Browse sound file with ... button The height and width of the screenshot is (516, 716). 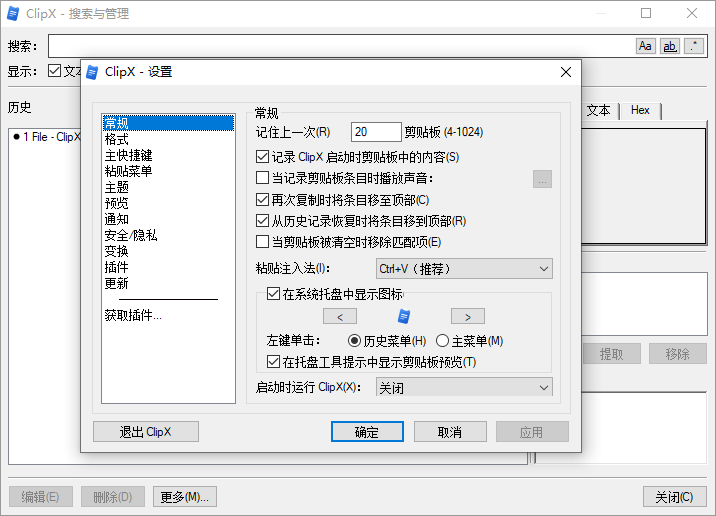542,179
